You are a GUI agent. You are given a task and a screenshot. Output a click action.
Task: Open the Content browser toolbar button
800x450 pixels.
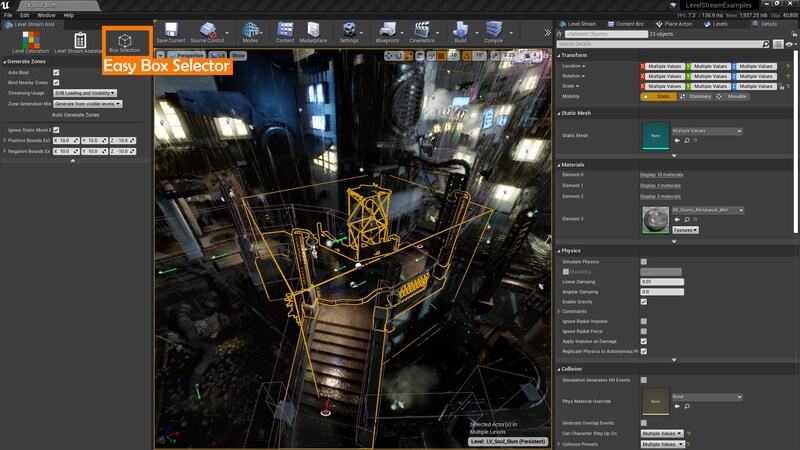pyautogui.click(x=285, y=33)
